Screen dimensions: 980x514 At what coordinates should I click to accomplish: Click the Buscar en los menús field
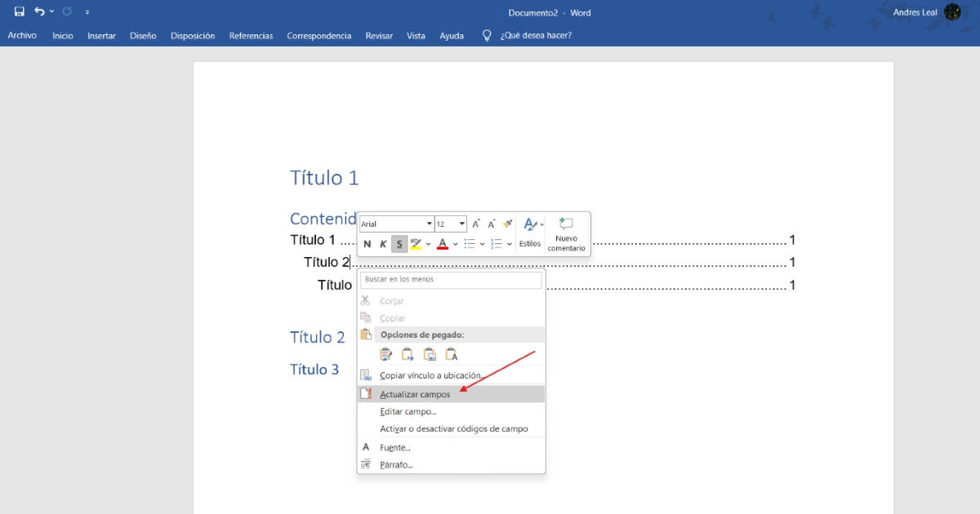tap(451, 280)
